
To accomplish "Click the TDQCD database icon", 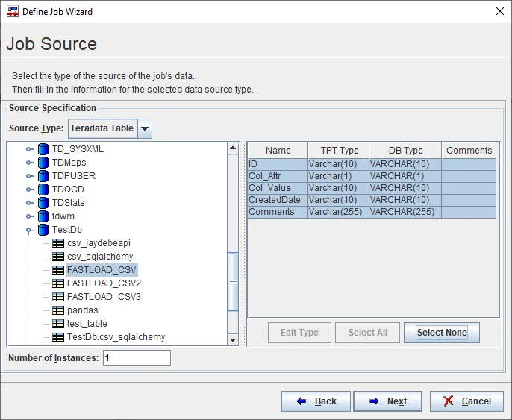I will tap(43, 189).
